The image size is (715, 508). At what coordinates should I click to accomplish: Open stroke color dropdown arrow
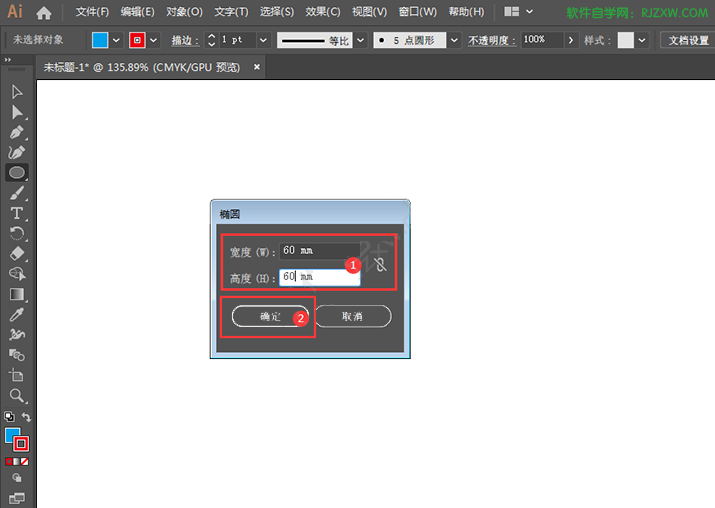(154, 40)
